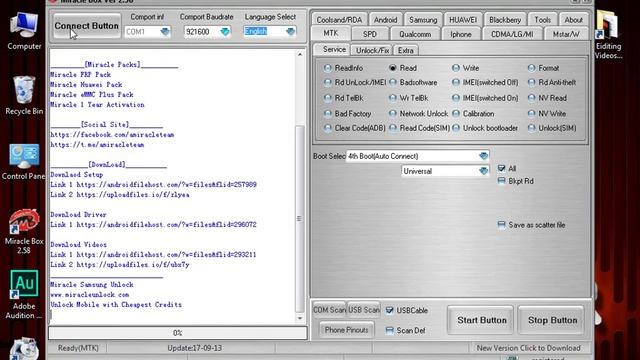Click the log panel vertical scrollbar thumb
Viewport: 640px width, 360px height.
click(x=300, y=218)
